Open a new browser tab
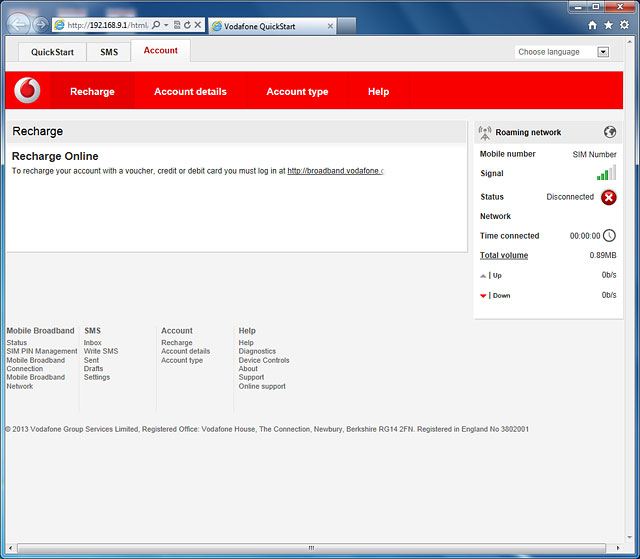 pos(347,26)
